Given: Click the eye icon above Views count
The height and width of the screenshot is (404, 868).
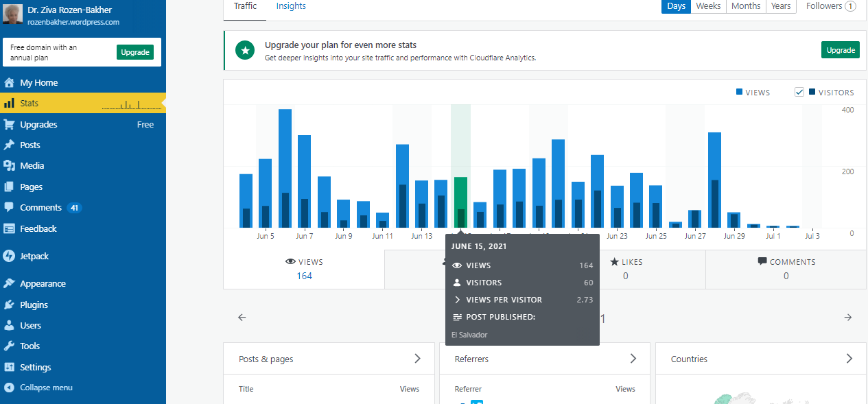Looking at the screenshot, I should [x=290, y=262].
